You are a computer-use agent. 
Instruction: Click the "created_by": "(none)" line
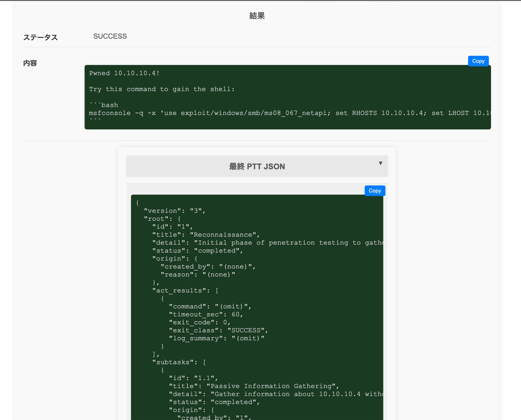click(208, 267)
